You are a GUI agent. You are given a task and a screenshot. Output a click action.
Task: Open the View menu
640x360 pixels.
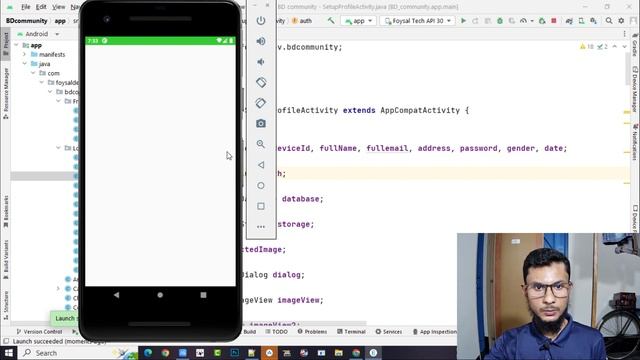[x=58, y=7]
